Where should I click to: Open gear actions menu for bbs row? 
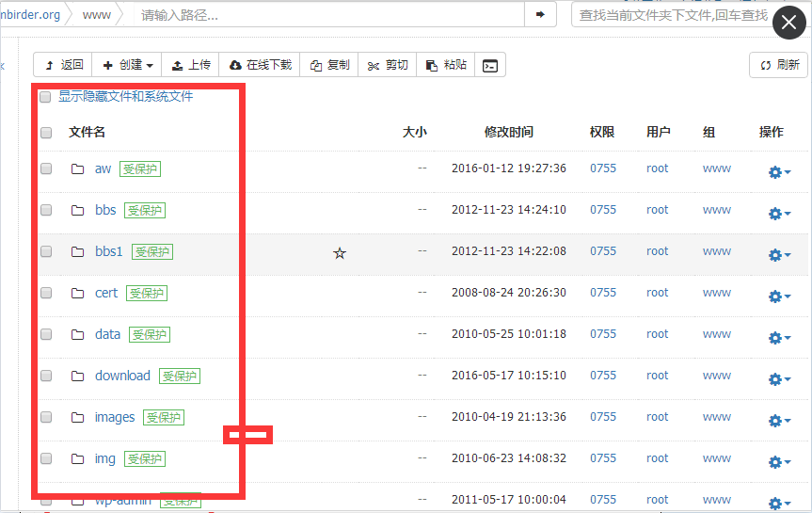pos(779,214)
